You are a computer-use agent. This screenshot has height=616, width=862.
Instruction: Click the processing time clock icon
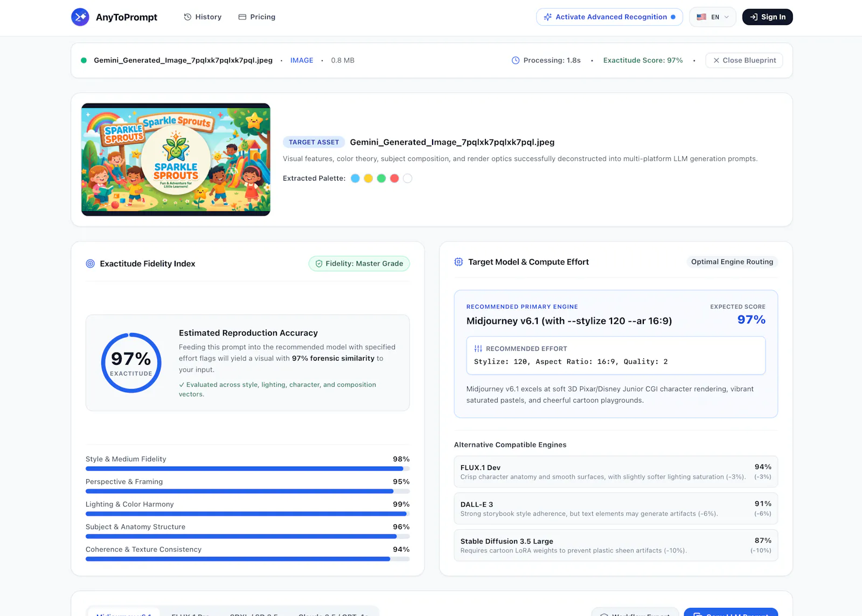(516, 60)
